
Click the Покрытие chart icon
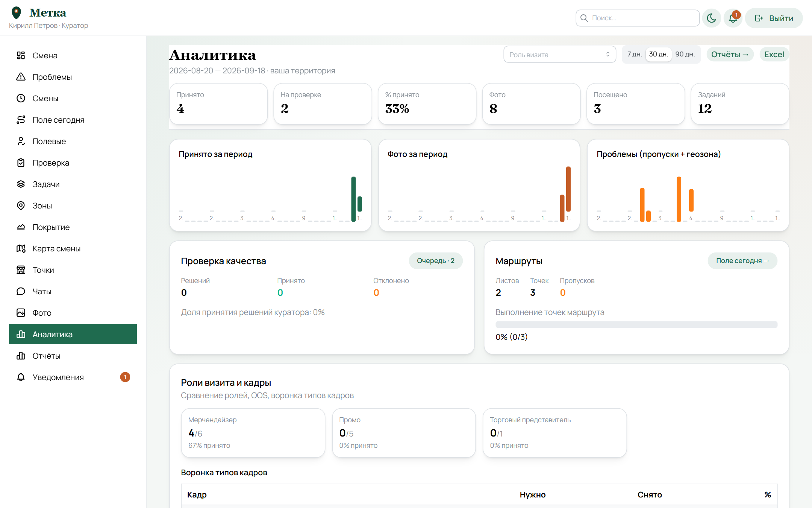(21, 227)
